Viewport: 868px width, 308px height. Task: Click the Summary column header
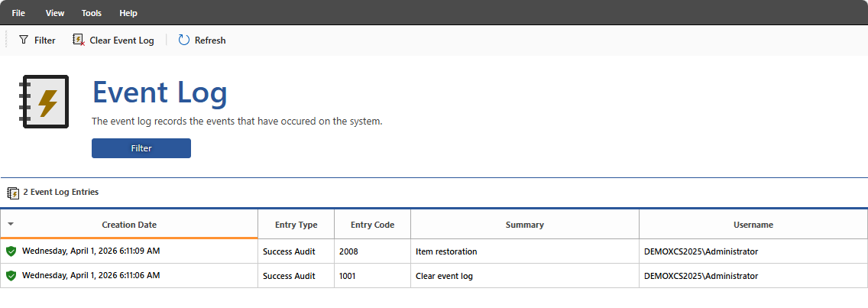[524, 225]
